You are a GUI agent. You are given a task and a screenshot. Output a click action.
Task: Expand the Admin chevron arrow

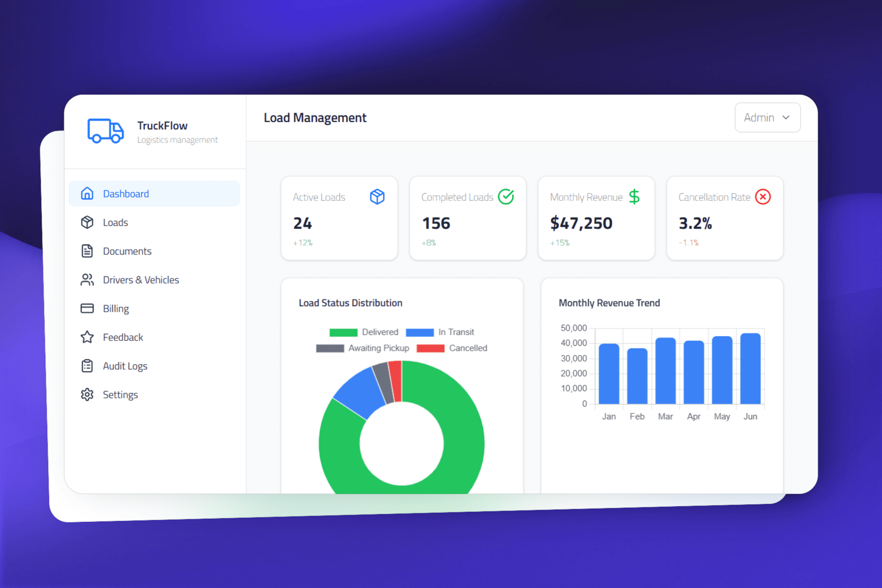pyautogui.click(x=786, y=117)
